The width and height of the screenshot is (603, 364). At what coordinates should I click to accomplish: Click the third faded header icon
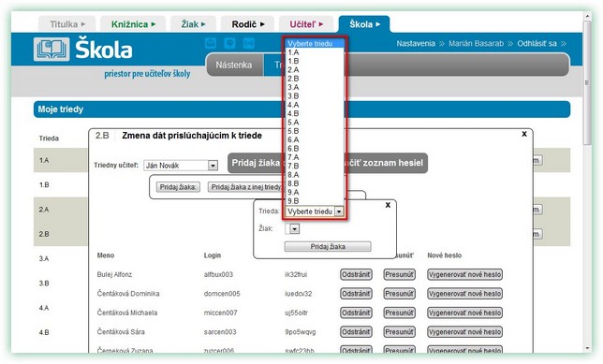click(249, 43)
